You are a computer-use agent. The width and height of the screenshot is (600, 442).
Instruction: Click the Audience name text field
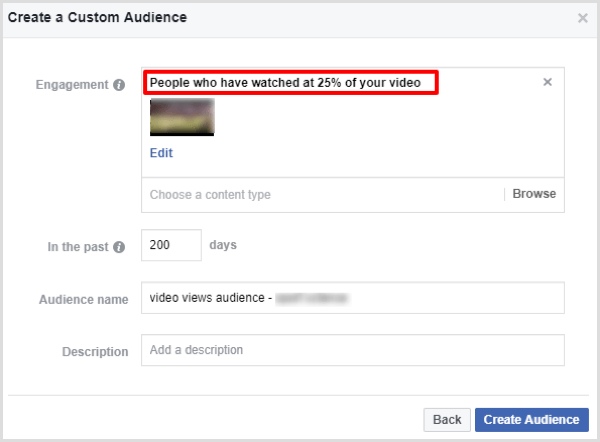click(x=353, y=298)
